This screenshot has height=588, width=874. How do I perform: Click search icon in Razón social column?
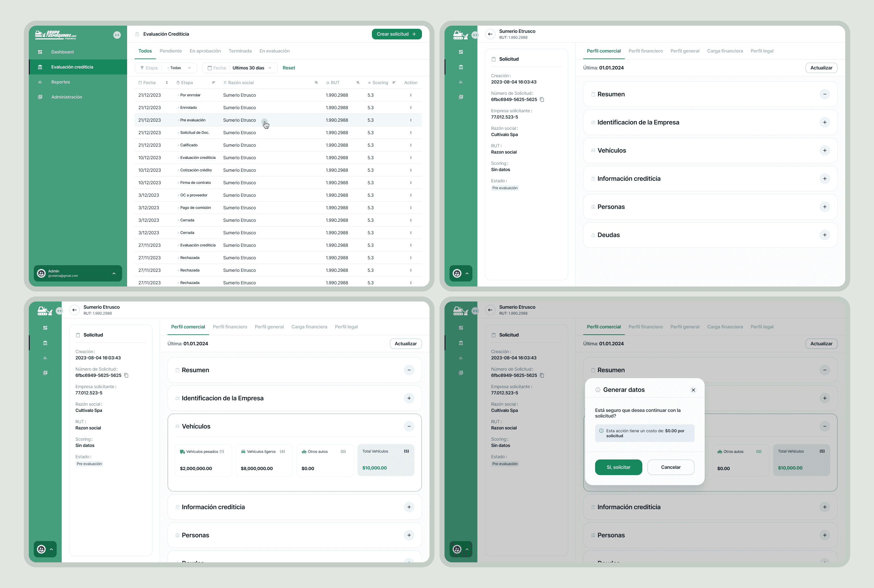pyautogui.click(x=316, y=83)
